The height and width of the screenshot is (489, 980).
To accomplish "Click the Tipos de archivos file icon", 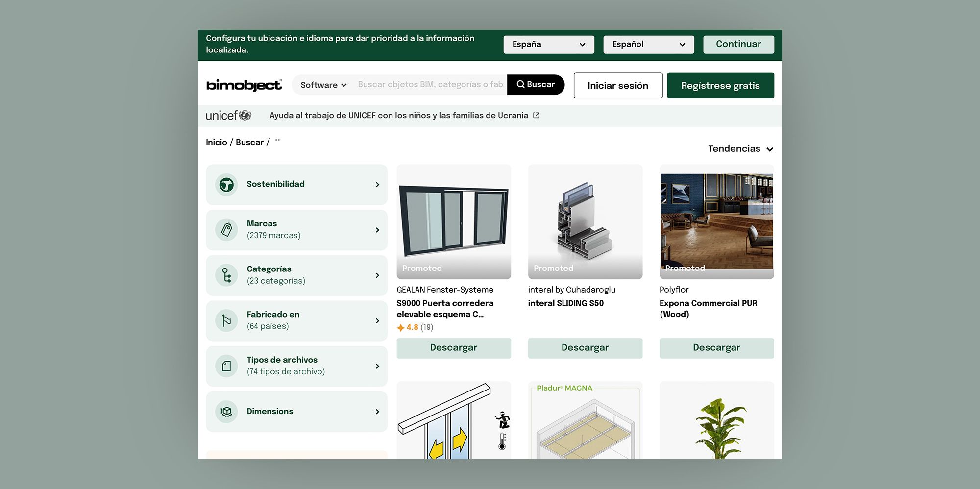I will [x=226, y=366].
